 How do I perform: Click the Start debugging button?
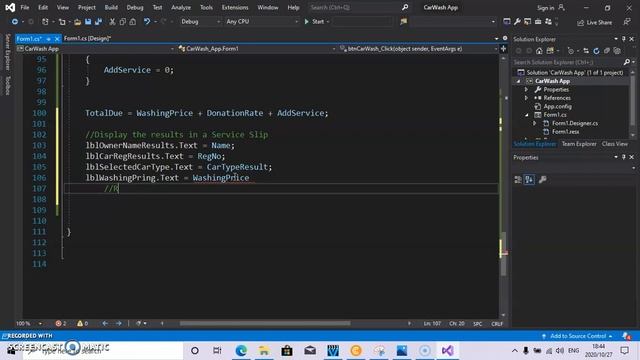pyautogui.click(x=316, y=22)
